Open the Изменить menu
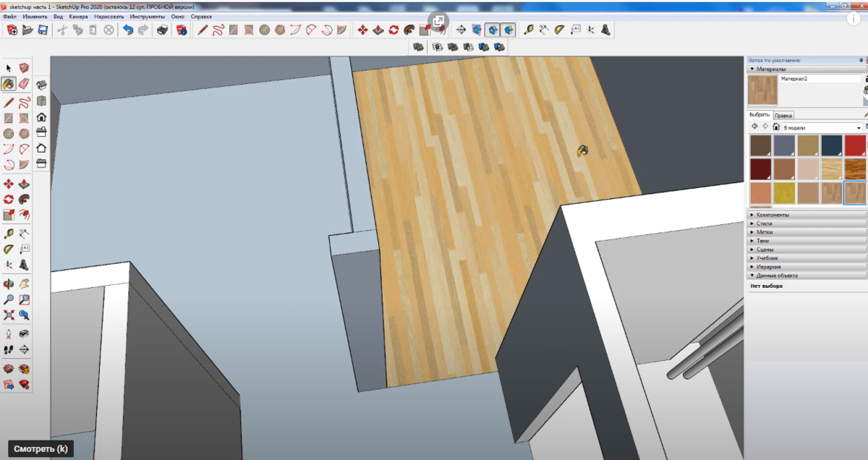 35,16
